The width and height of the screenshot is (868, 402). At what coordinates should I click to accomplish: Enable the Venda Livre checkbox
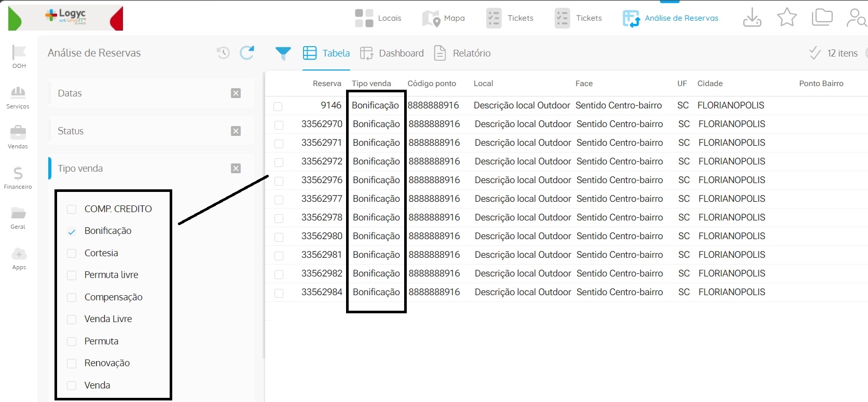click(72, 320)
